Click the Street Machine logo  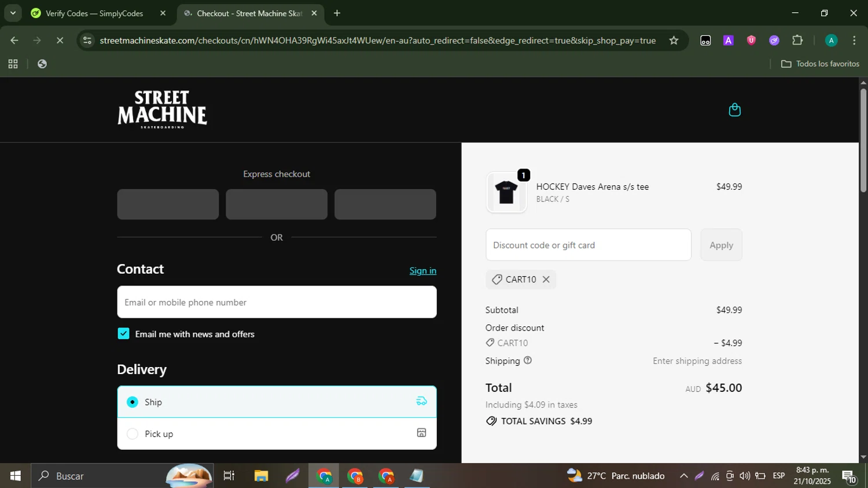(162, 109)
